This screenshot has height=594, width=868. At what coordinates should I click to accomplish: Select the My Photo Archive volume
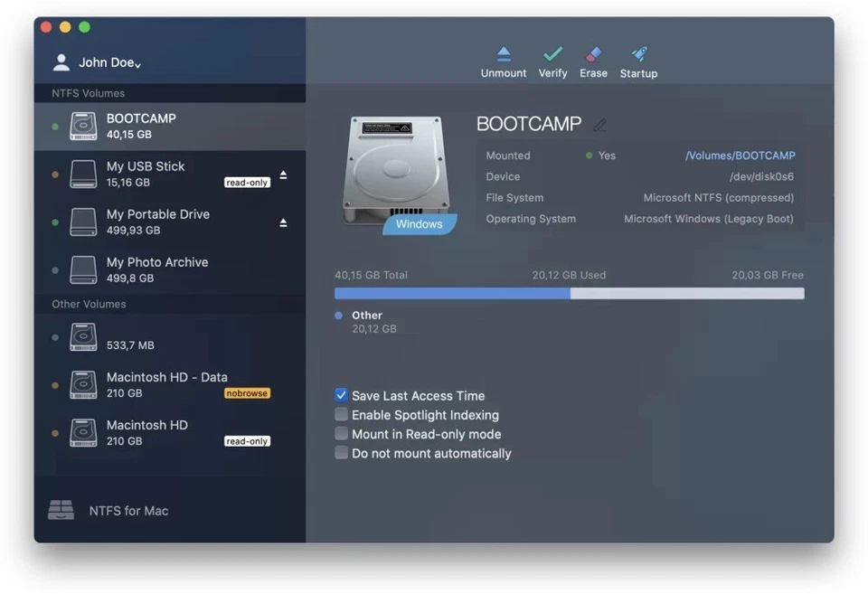click(x=158, y=269)
